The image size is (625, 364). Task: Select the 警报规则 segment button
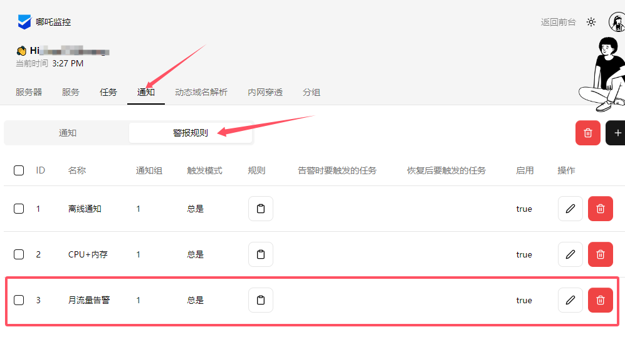[x=191, y=133]
